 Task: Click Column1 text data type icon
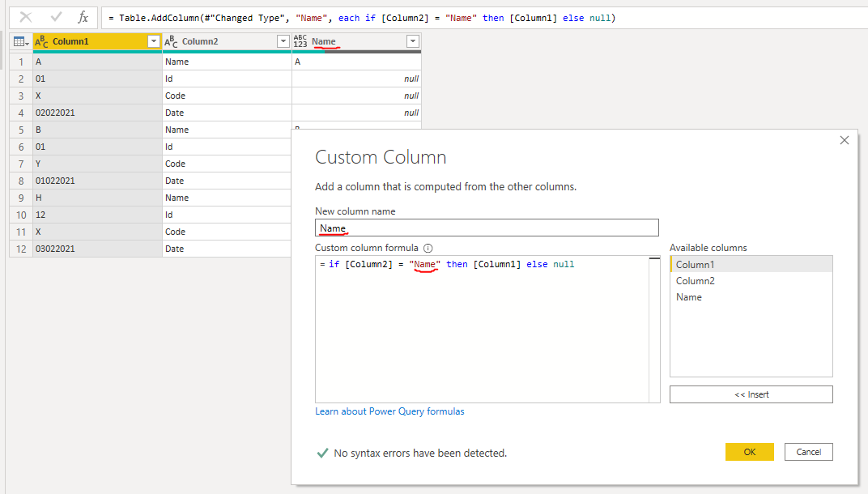tap(41, 41)
